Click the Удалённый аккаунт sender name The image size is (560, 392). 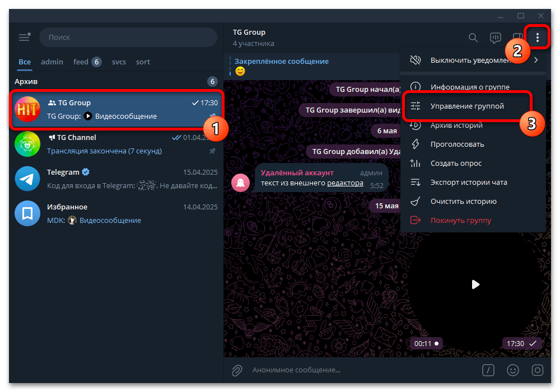(297, 173)
